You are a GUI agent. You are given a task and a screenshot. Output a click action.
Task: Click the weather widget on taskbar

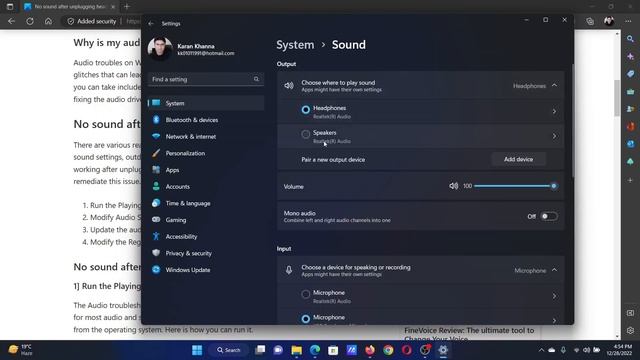20,350
